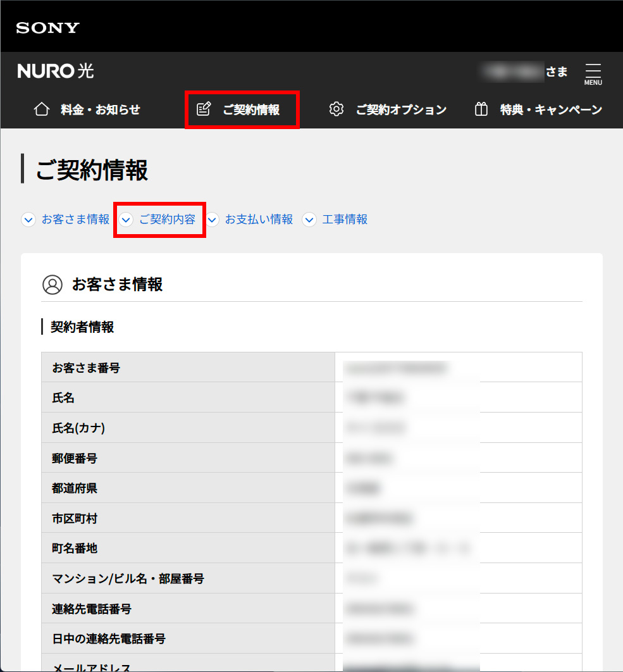Click the chevron circle before お客さま情報 link
The width and height of the screenshot is (623, 672).
click(x=28, y=220)
